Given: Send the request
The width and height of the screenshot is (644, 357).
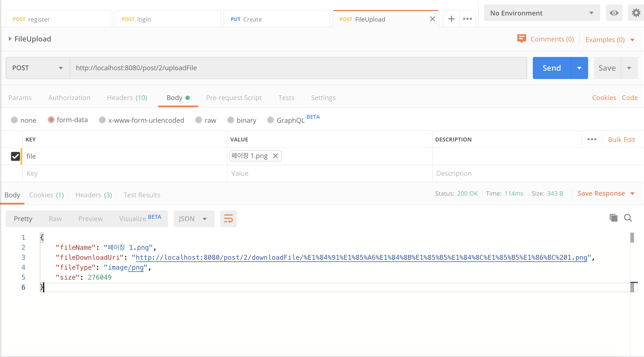Looking at the screenshot, I should coord(552,68).
